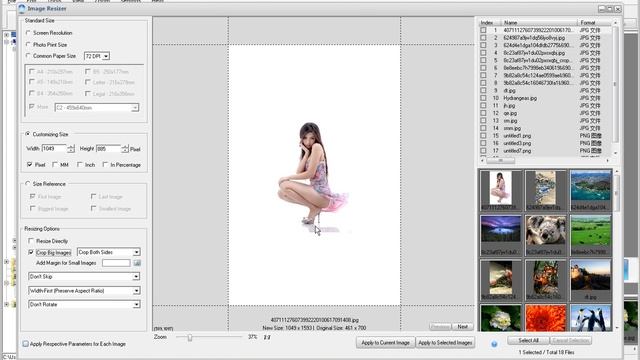Click Apply to Selected Images button
This screenshot has width=640, height=360.
tap(445, 343)
